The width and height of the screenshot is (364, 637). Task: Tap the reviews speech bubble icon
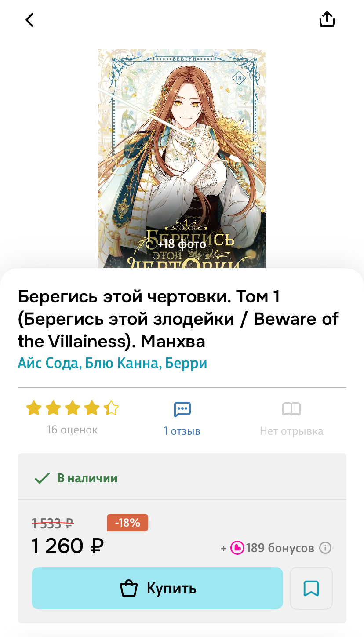(182, 409)
